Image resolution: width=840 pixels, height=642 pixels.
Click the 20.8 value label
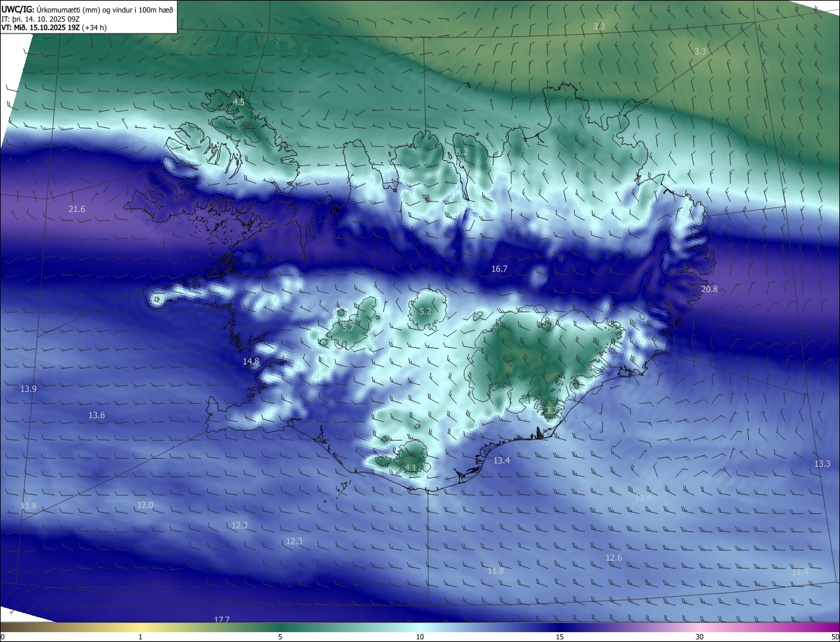click(x=709, y=289)
